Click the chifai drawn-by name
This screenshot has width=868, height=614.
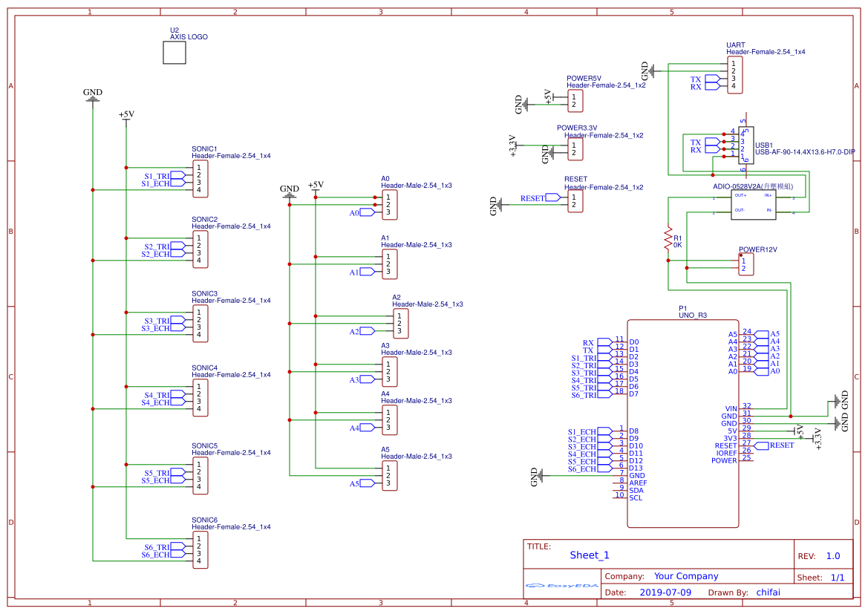click(x=769, y=592)
